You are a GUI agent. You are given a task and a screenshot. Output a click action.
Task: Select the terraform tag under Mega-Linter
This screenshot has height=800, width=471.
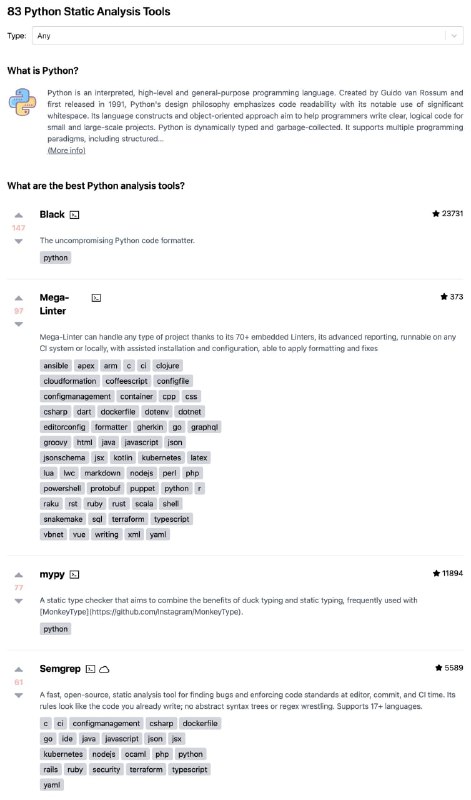point(128,519)
